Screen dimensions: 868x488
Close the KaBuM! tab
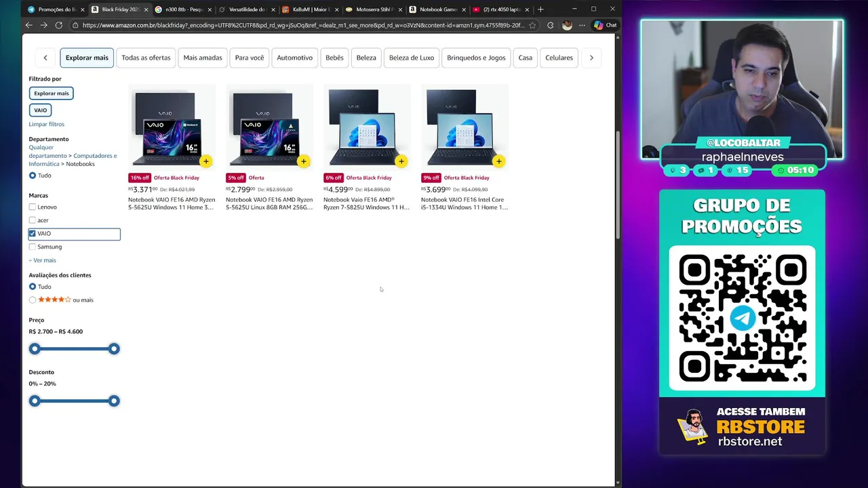(x=337, y=9)
